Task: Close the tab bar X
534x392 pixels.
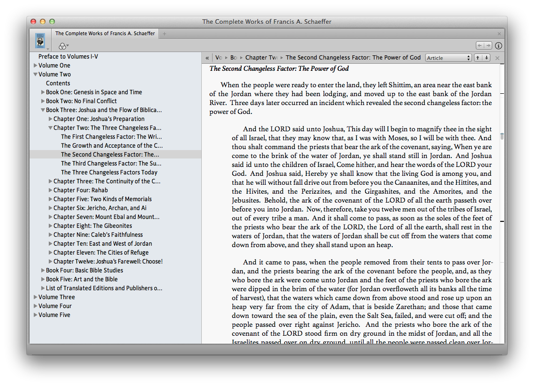Action: (499, 34)
